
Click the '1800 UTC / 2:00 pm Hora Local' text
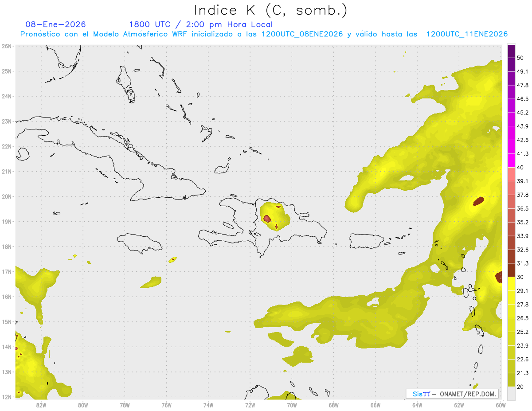point(201,24)
